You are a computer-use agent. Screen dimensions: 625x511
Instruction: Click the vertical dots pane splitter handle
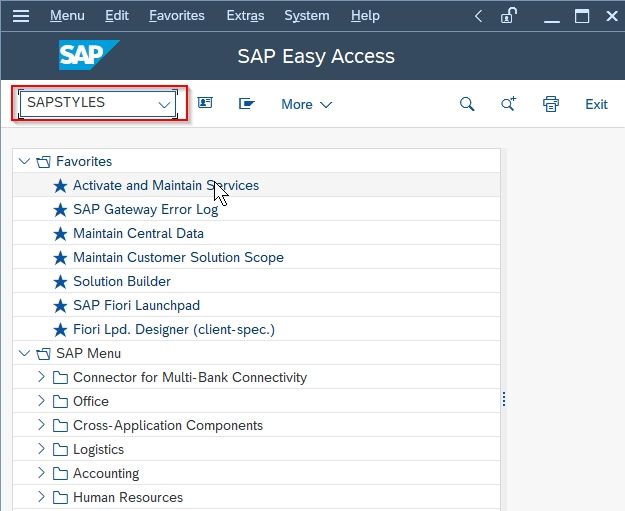click(x=504, y=399)
